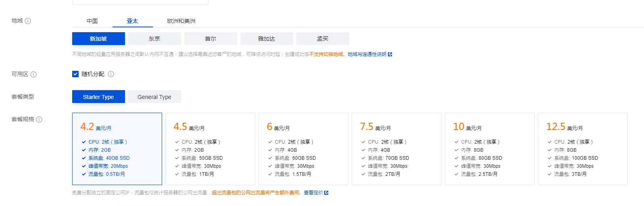Open the 查看定价 pricing link
Image resolution: width=644 pixels, height=206 pixels.
313,193
